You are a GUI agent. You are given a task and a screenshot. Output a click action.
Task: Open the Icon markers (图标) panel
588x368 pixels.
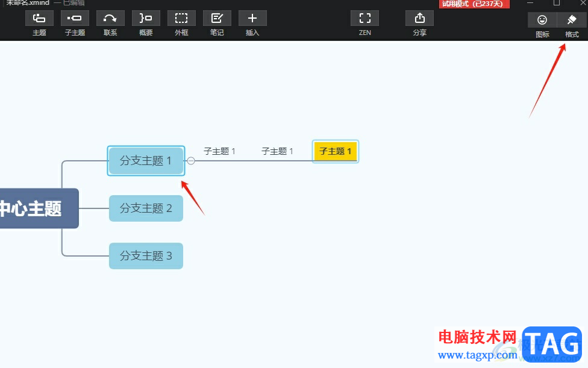coord(542,20)
